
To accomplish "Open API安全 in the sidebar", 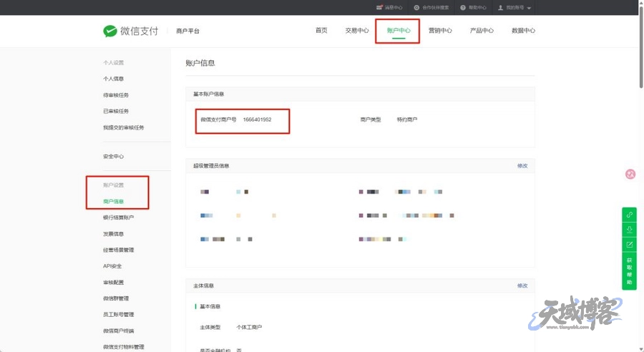I will click(112, 265).
